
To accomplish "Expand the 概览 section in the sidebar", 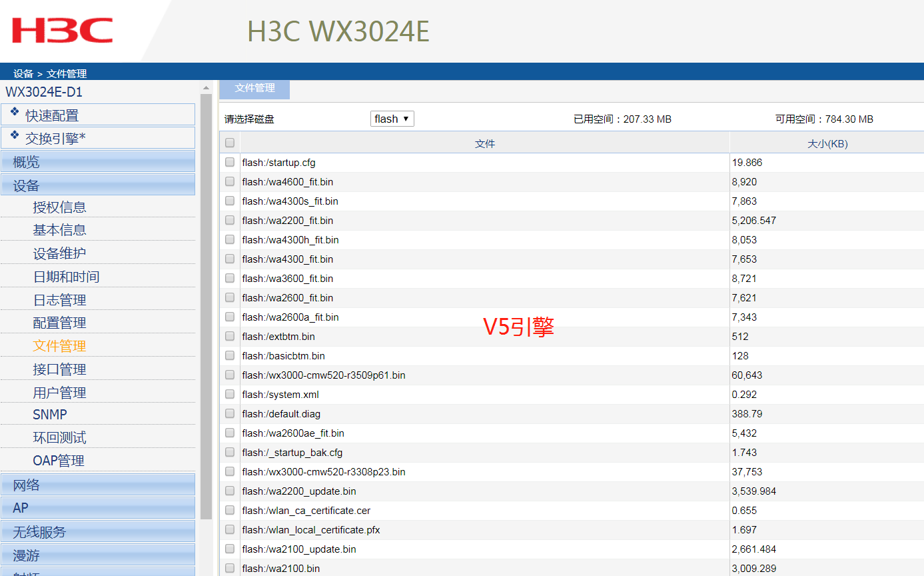I will [x=98, y=161].
